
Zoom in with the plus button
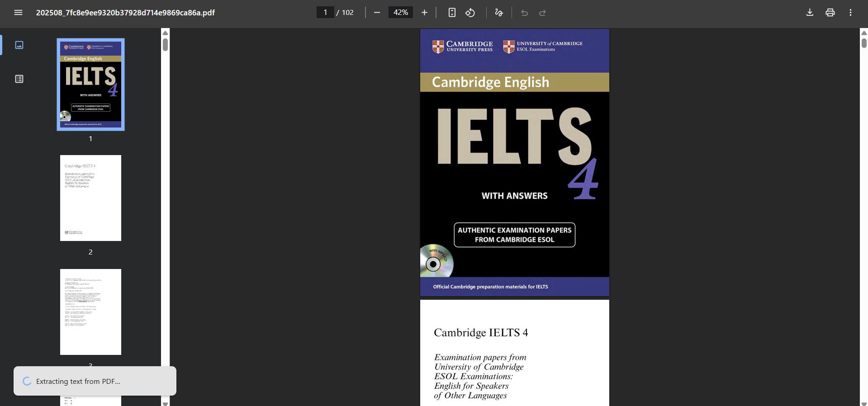click(x=424, y=13)
